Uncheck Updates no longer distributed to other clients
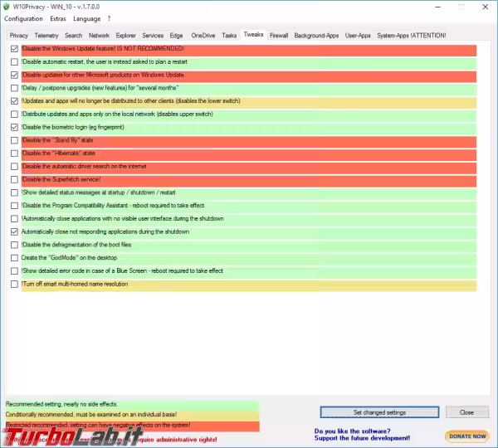Screen dimensions: 498x448 (x=14, y=101)
